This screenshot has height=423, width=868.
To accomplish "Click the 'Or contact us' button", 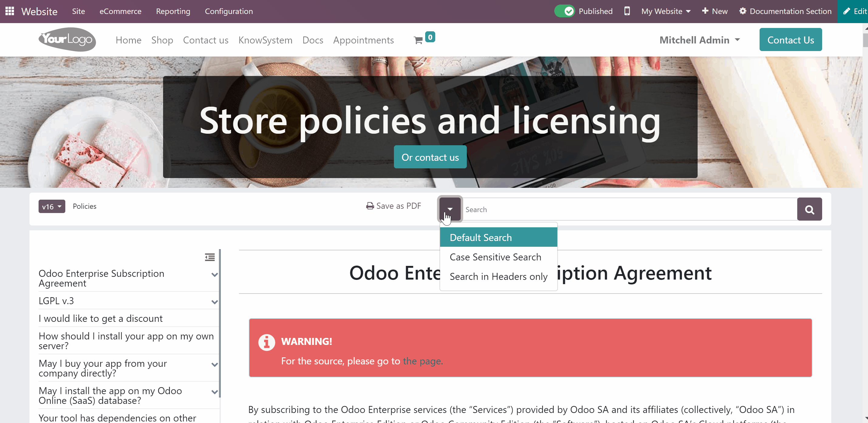I will point(430,157).
